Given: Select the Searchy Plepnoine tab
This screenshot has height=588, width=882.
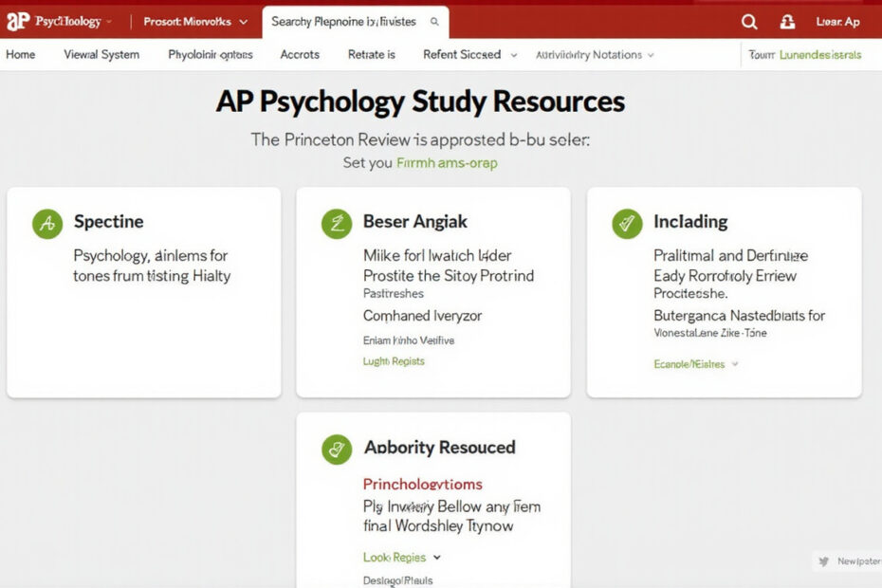Looking at the screenshot, I should [355, 22].
